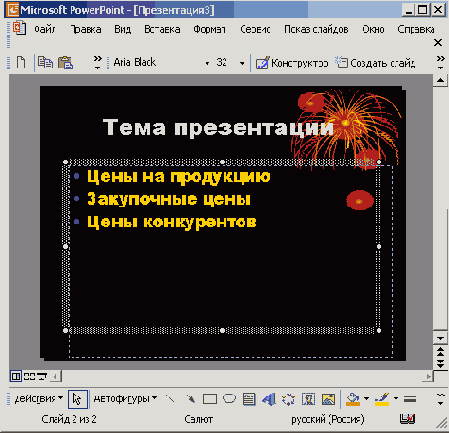
Task: Click the Paste icon in the toolbar
Action: [x=65, y=62]
